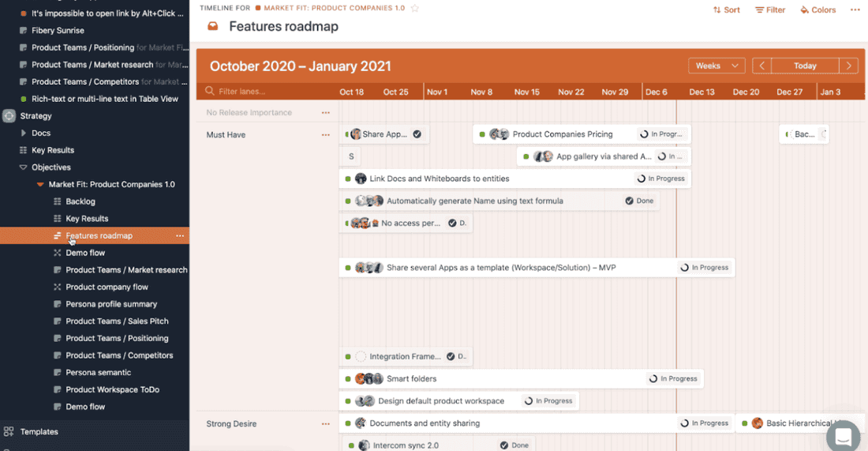The height and width of the screenshot is (451, 868).
Task: Open Documents and entity sharing card
Action: (536, 423)
